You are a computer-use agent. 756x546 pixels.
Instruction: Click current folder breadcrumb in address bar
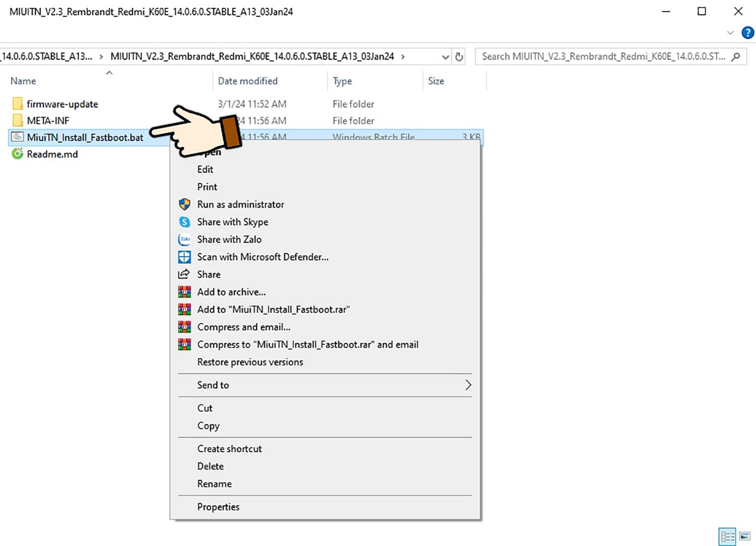pyautogui.click(x=252, y=56)
